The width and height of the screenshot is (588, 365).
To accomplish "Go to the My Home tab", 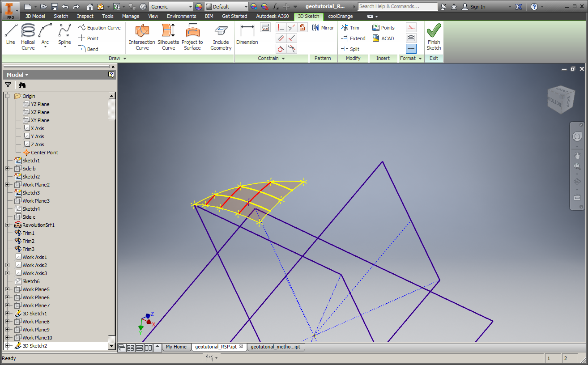I will pos(176,347).
